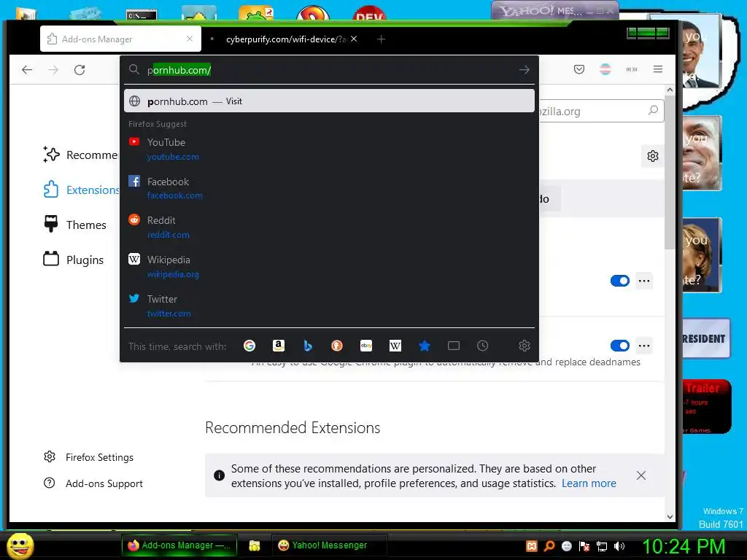This screenshot has height=560, width=747.
Task: Select the Reddit suggestion
Action: 329,227
